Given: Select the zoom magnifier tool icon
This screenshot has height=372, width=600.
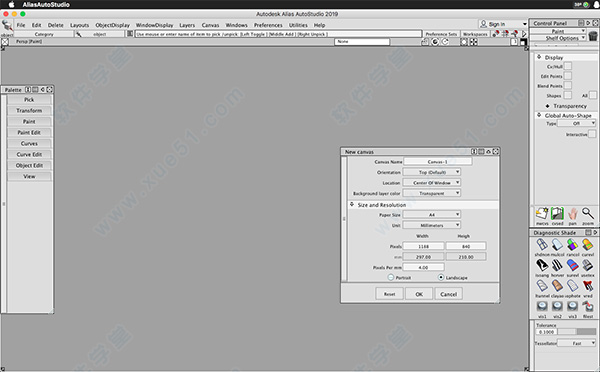Looking at the screenshot, I should (x=588, y=214).
